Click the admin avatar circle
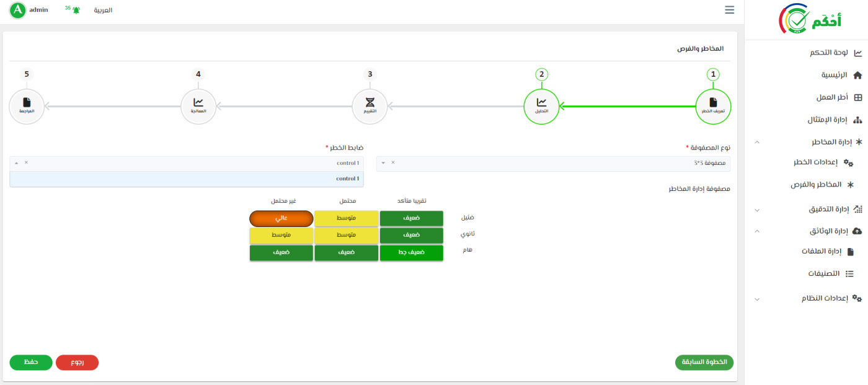Screen dimensions: 868x385 (x=18, y=10)
